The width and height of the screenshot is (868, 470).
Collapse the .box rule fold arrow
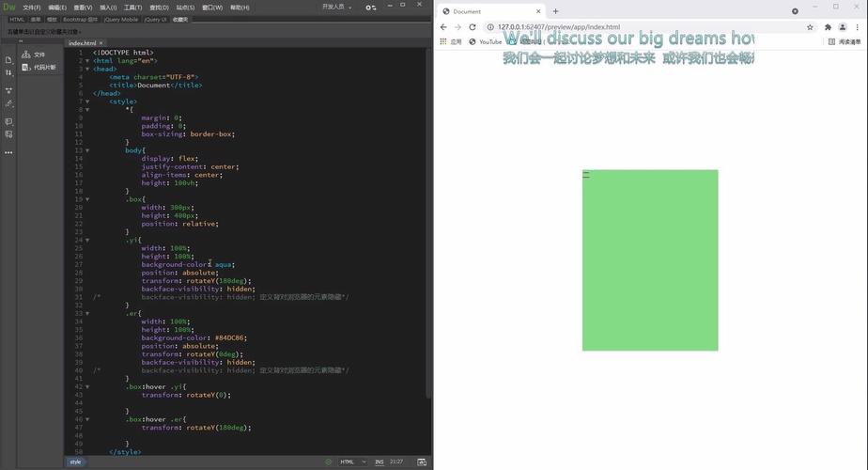pyautogui.click(x=87, y=199)
